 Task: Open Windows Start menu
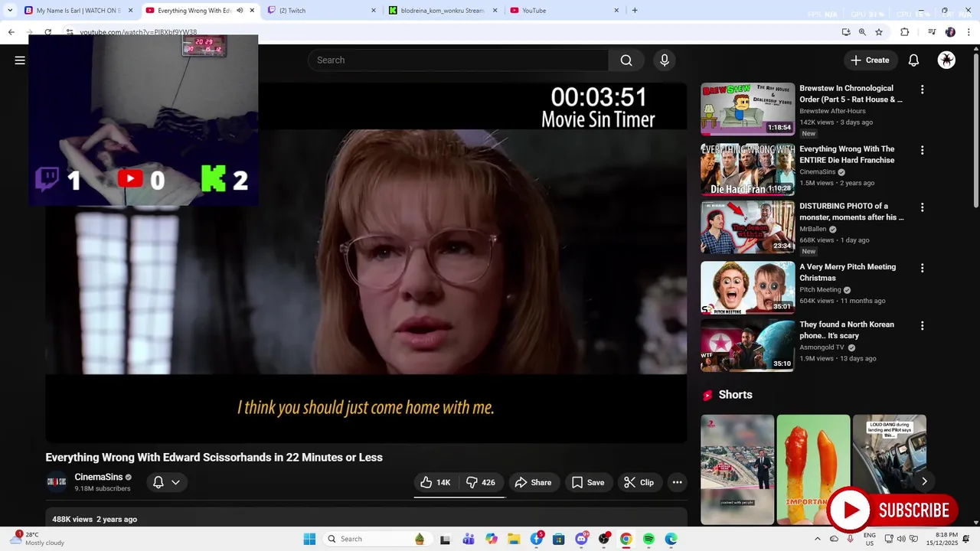click(x=309, y=539)
